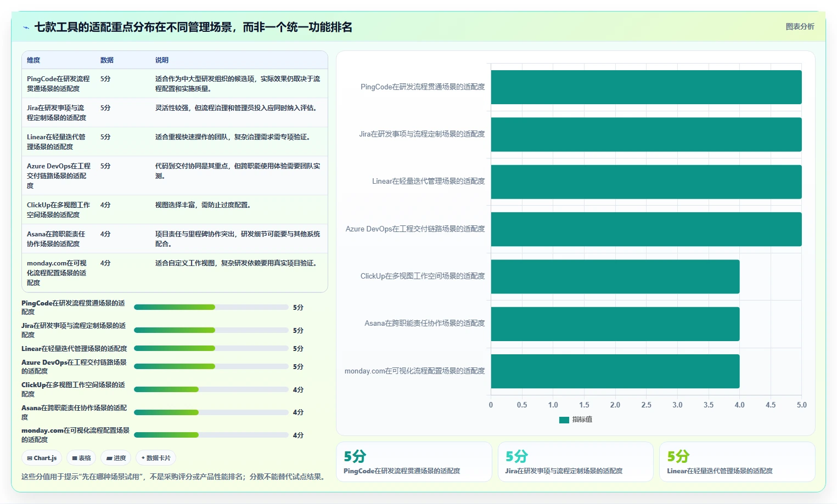The image size is (837, 504).
Task: Click the monday.com y-axis label in the chart
Action: 415,371
